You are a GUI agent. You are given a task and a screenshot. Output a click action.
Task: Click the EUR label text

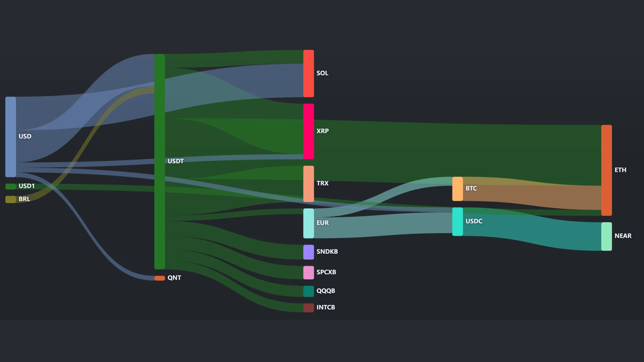(x=323, y=223)
